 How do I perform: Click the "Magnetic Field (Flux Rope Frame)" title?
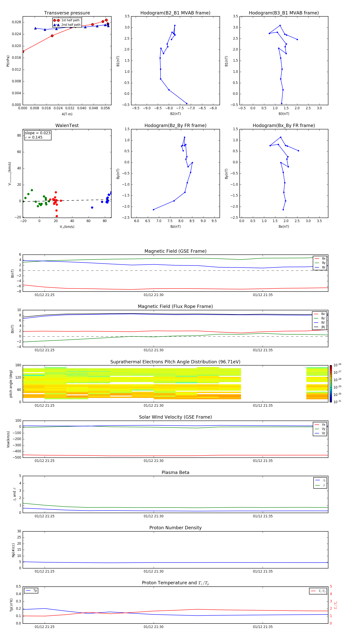pos(175,307)
